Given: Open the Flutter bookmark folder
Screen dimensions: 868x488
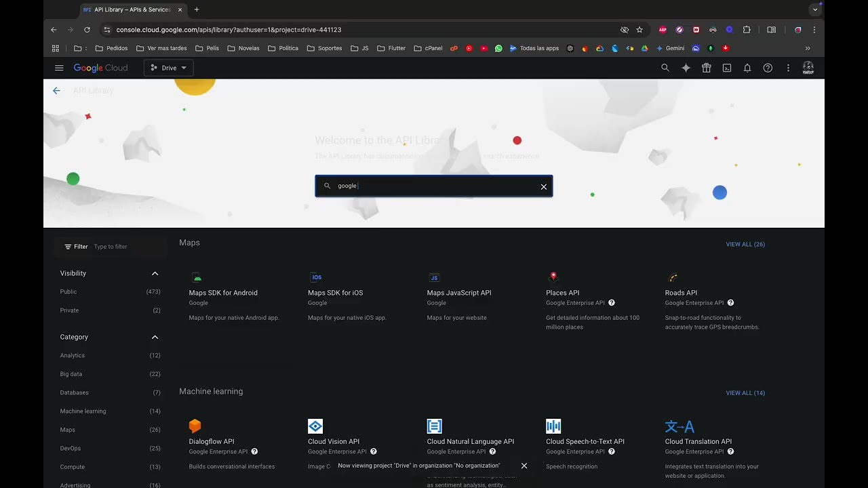Looking at the screenshot, I should pyautogui.click(x=391, y=48).
